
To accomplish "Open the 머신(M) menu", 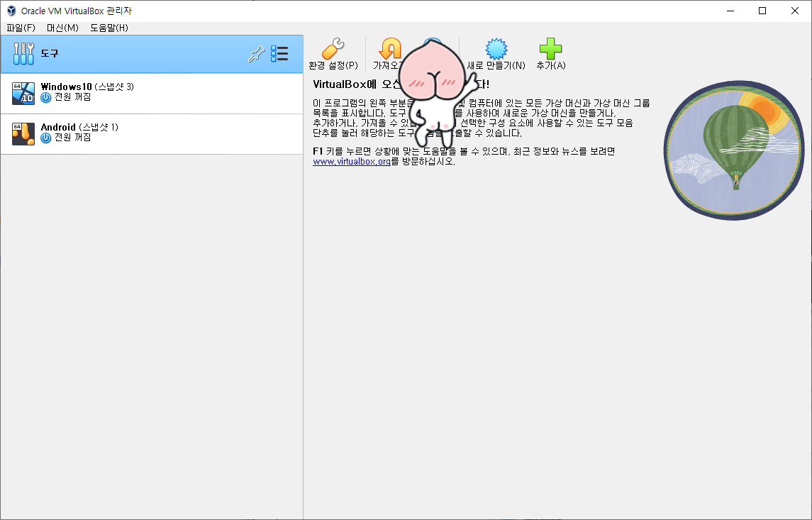I will [62, 28].
